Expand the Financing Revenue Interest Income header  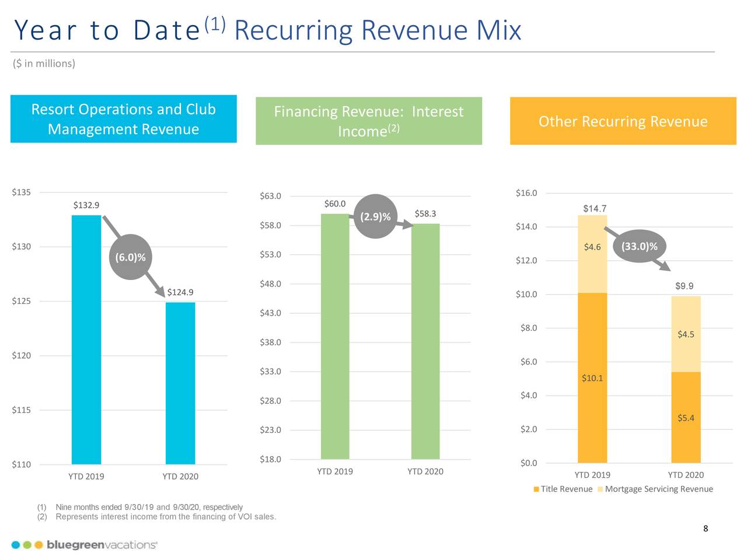369,121
